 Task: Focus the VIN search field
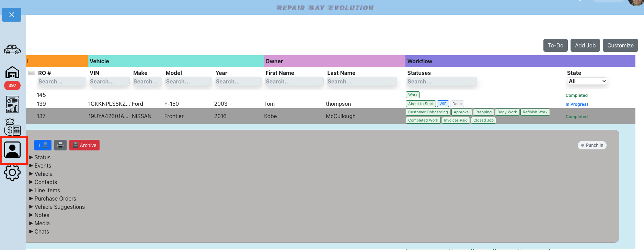click(x=110, y=81)
